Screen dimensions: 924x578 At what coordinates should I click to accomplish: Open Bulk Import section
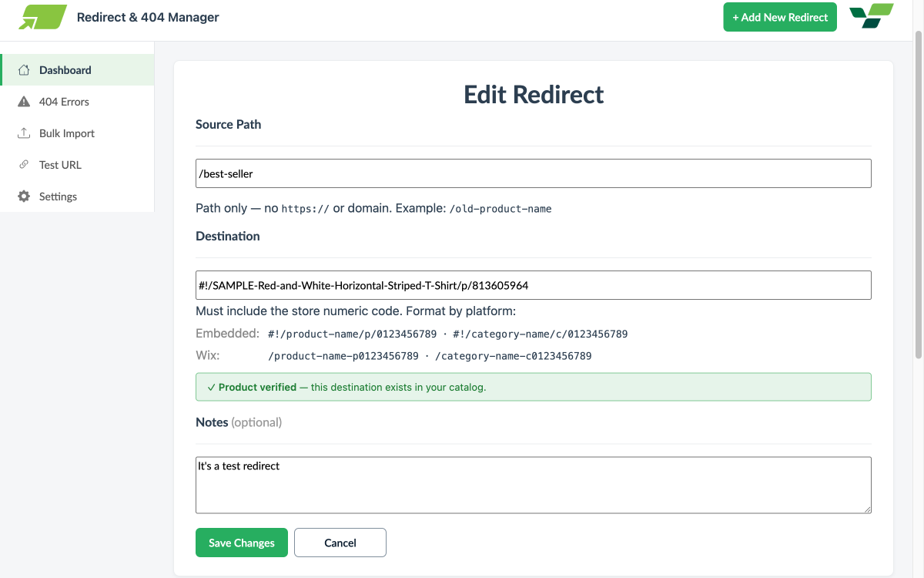77,133
